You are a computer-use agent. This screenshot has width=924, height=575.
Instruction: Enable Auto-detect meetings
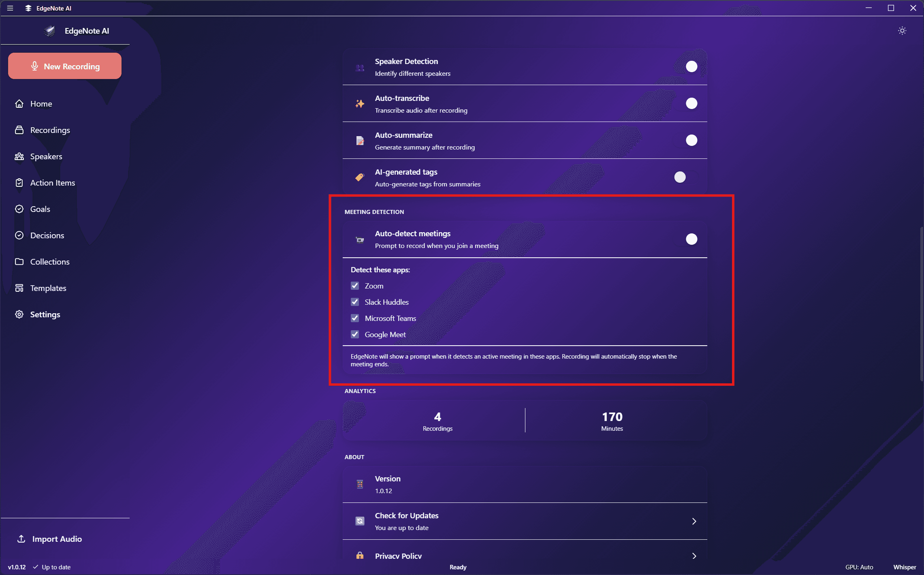tap(691, 239)
